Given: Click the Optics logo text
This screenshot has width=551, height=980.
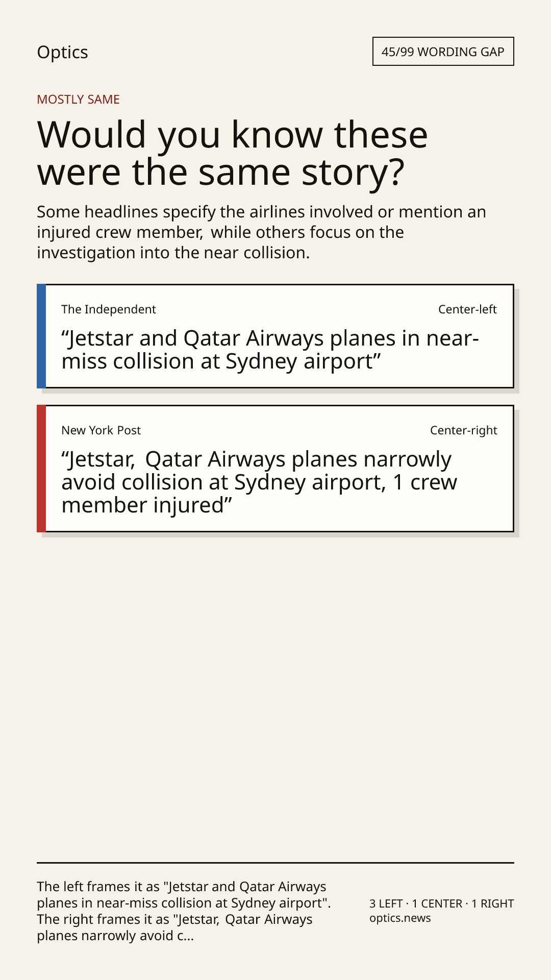Looking at the screenshot, I should tap(62, 52).
